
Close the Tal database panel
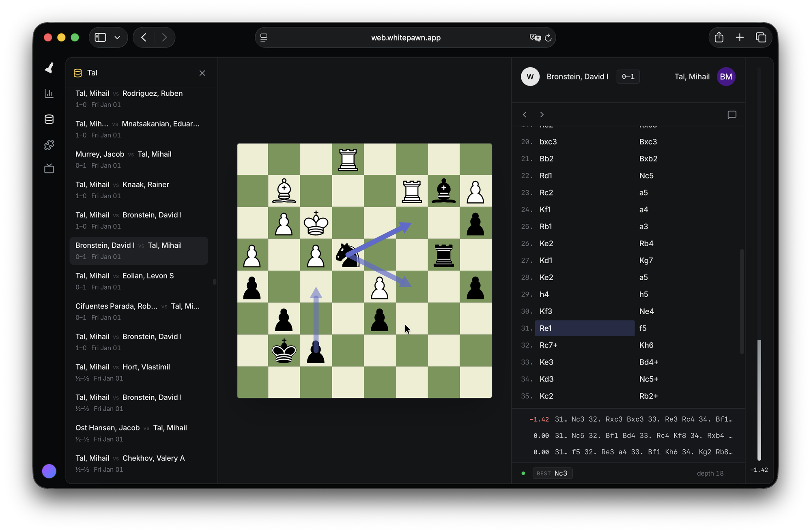[x=202, y=73]
